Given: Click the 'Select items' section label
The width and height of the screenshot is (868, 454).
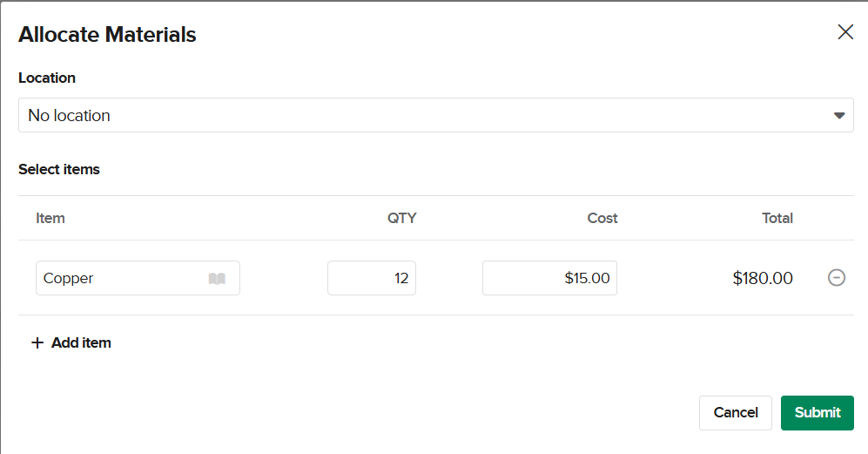Looking at the screenshot, I should pos(59,169).
